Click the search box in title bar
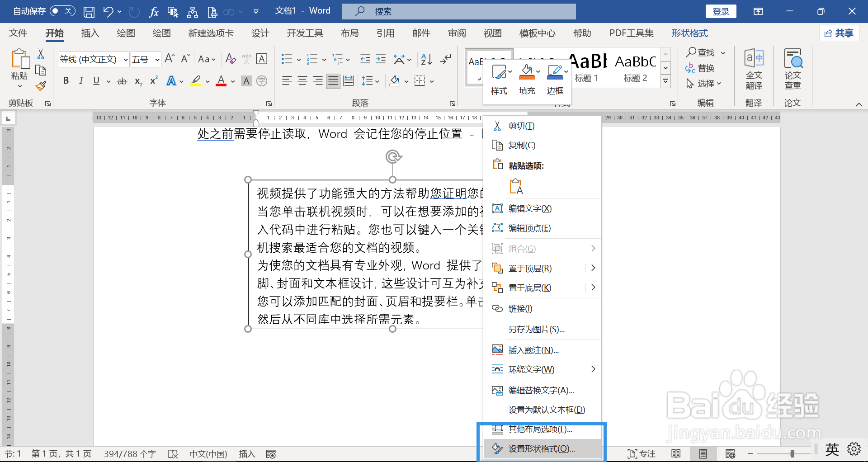 click(459, 11)
